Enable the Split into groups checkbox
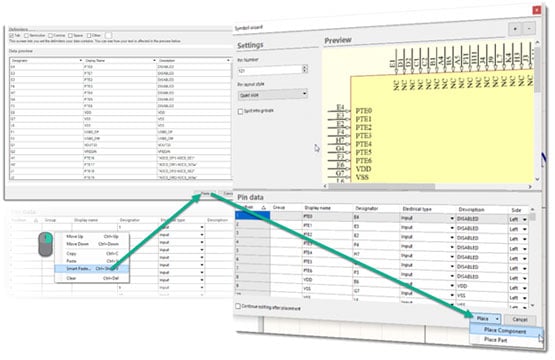Screen dimensions: 555x360 tap(241, 112)
